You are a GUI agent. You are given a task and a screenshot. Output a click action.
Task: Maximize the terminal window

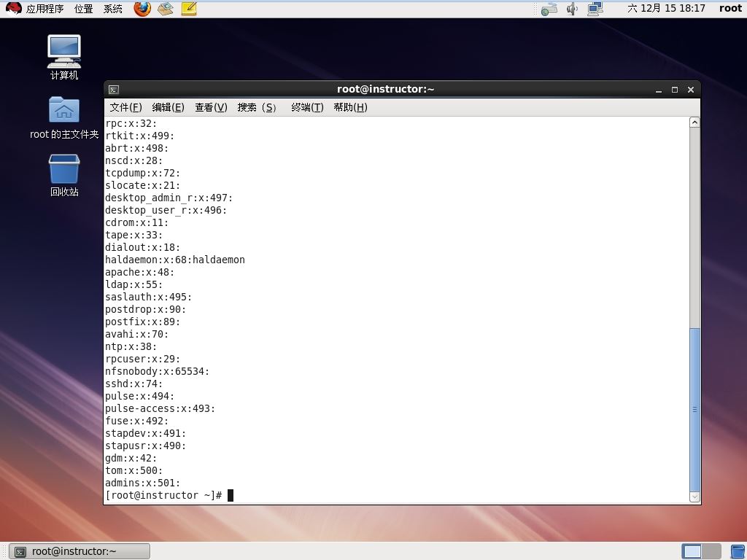(675, 90)
